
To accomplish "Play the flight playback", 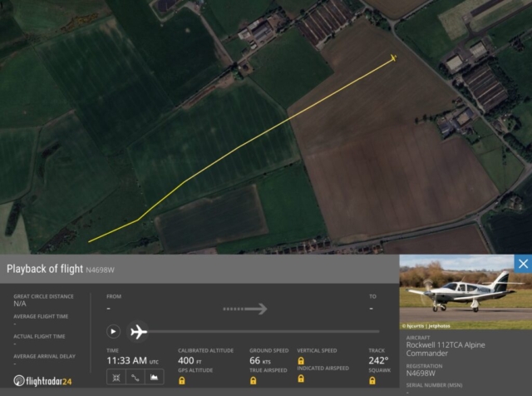I will (x=113, y=331).
